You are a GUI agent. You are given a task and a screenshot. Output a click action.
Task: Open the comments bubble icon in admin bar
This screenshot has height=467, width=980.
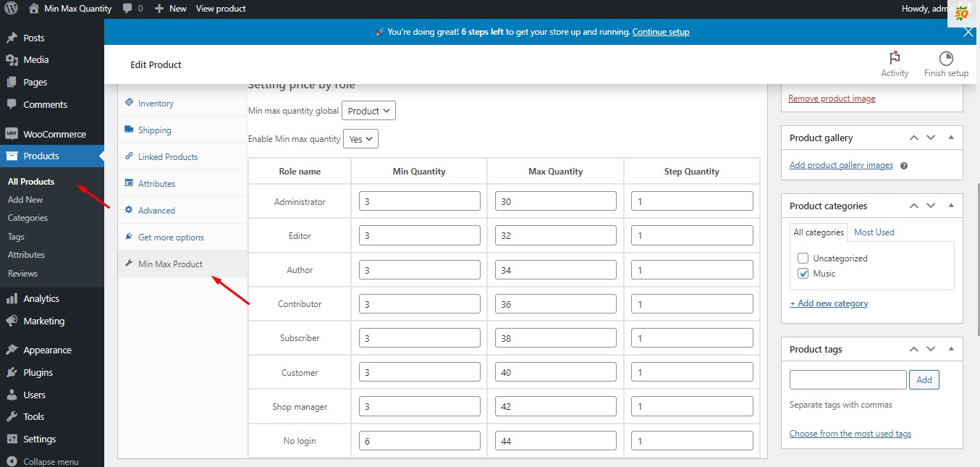coord(127,9)
